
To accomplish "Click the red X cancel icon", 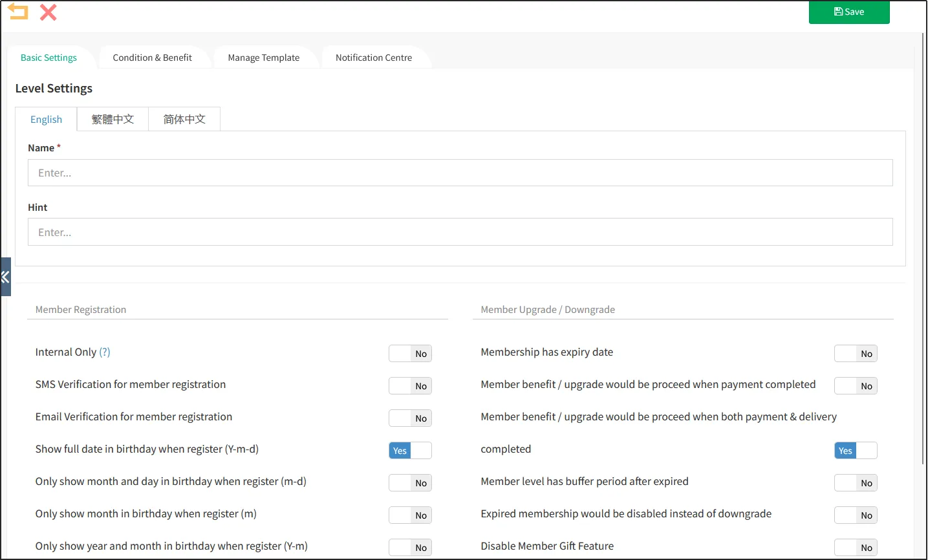I will (x=49, y=12).
